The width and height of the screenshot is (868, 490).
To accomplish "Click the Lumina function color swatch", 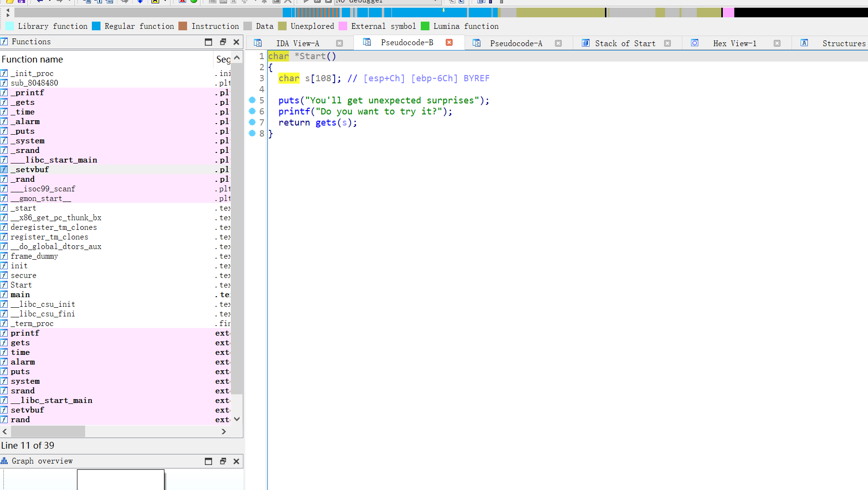I will pyautogui.click(x=425, y=26).
